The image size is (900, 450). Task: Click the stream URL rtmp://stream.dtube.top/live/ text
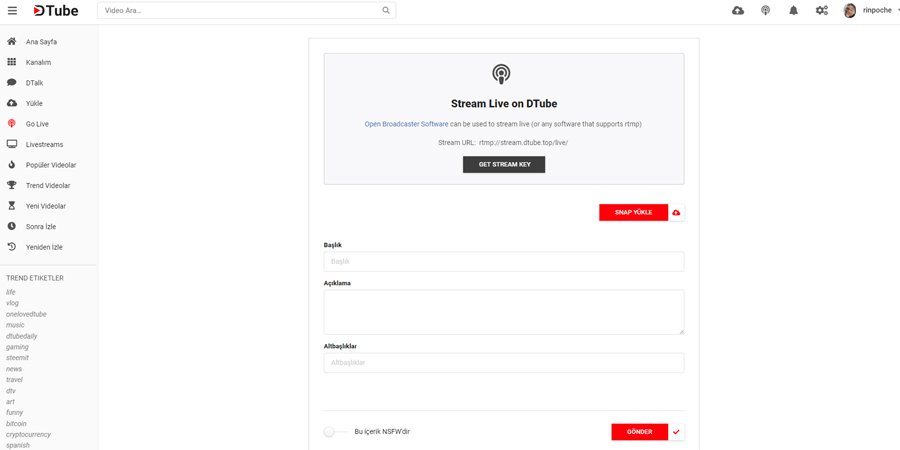click(x=523, y=142)
